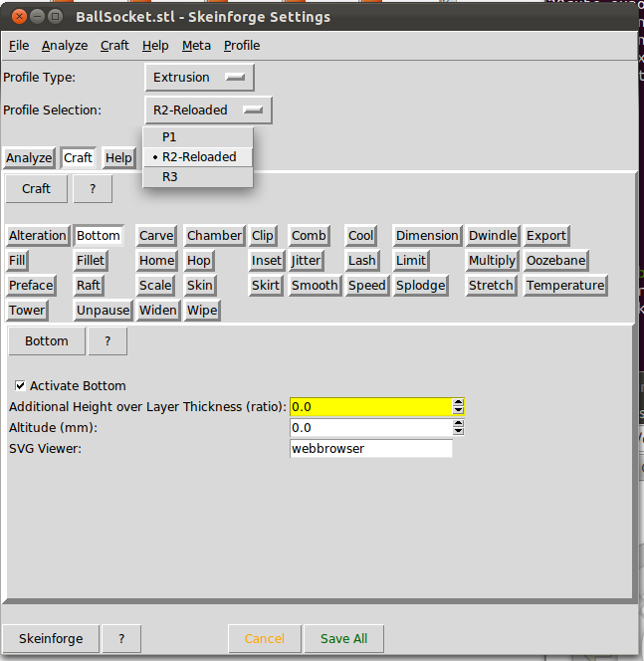Screen dimensions: 644x661
Task: Open the Profile Type dropdown
Action: [199, 78]
